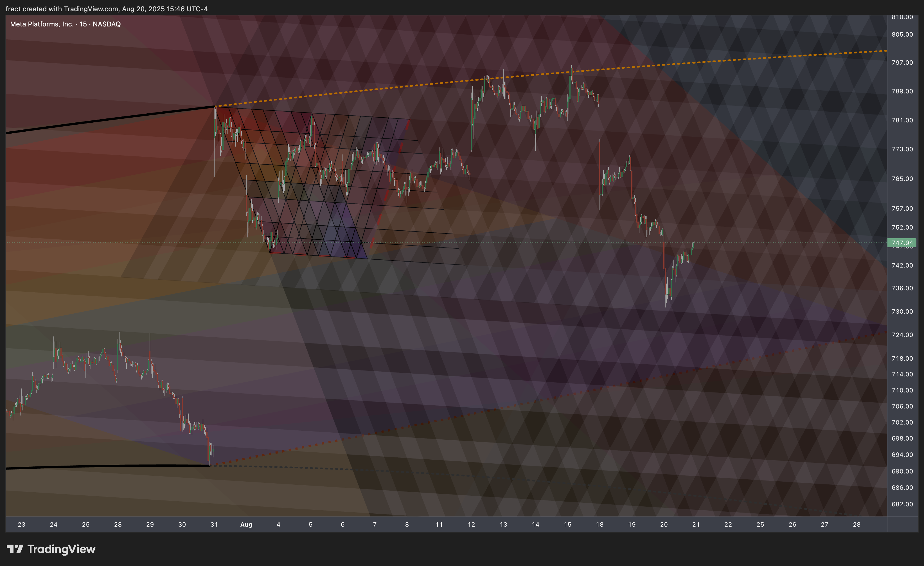
Task: Click the 773.00 price axis label
Action: pyautogui.click(x=902, y=149)
